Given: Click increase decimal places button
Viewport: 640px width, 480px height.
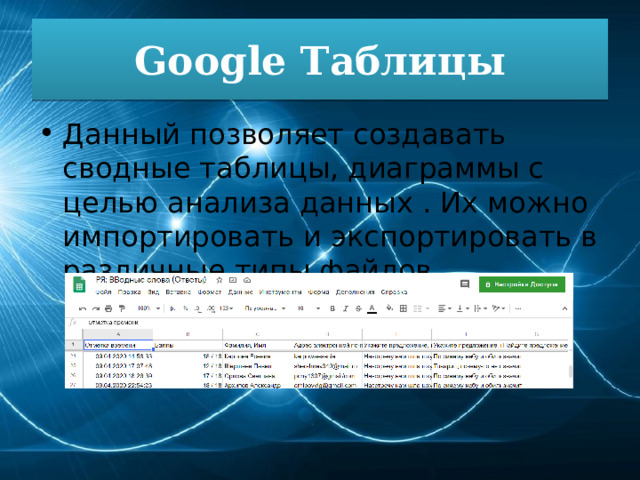Looking at the screenshot, I should 211,309.
